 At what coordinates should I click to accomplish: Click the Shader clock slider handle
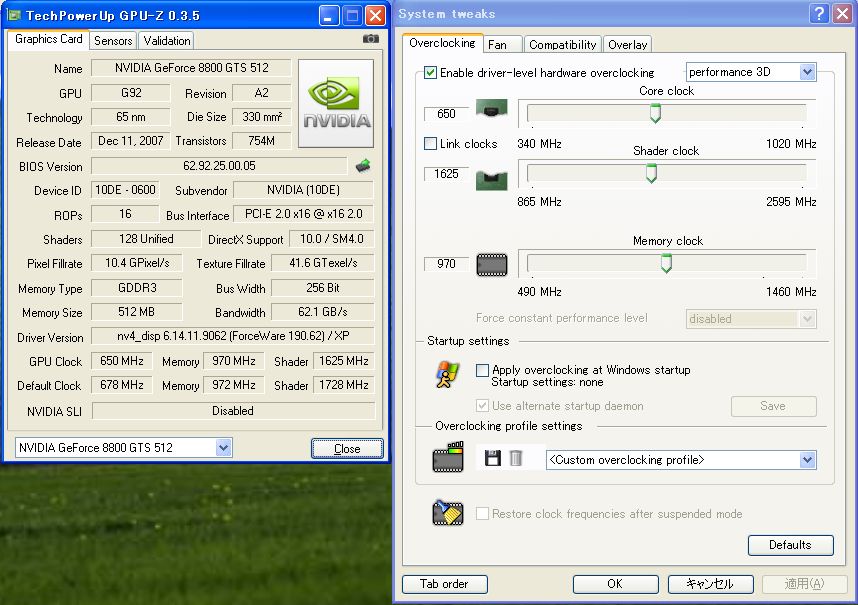pyautogui.click(x=651, y=173)
